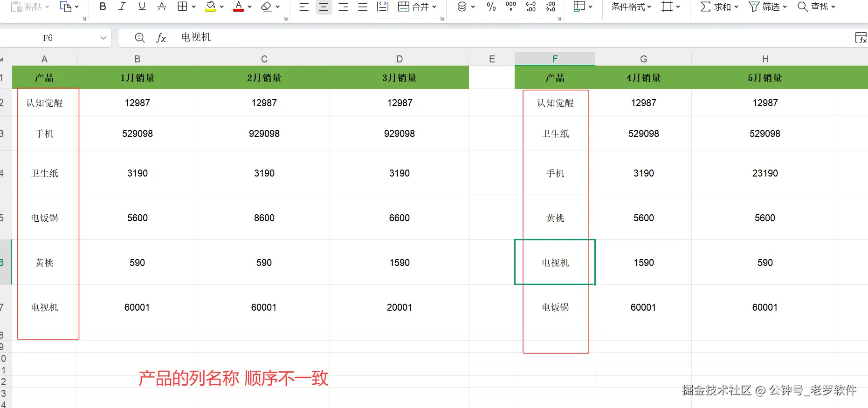Click cell 23190 in 5月销量 column
Image resolution: width=868 pixels, height=408 pixels.
[765, 173]
